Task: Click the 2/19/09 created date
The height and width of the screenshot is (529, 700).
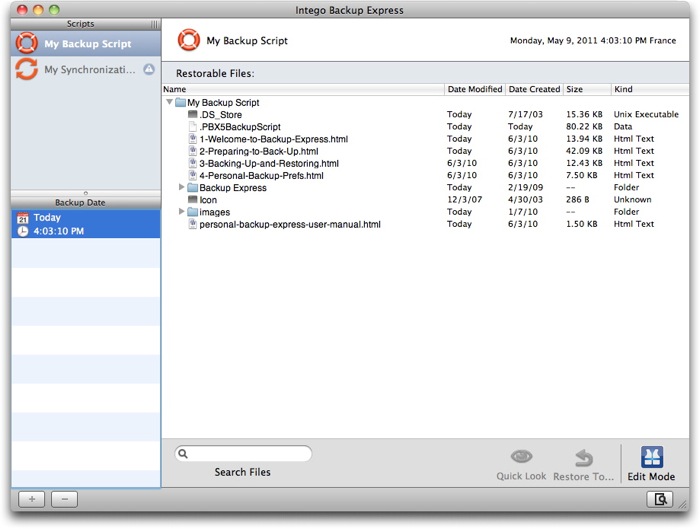Action: [x=525, y=187]
